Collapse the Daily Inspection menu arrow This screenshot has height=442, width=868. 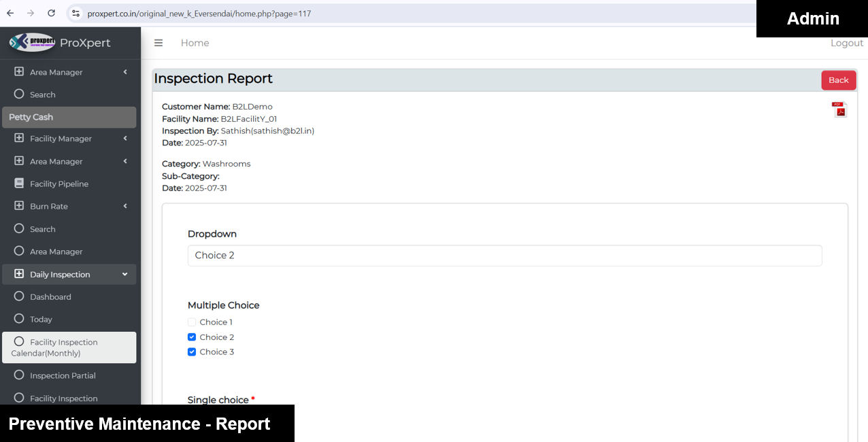pos(125,274)
